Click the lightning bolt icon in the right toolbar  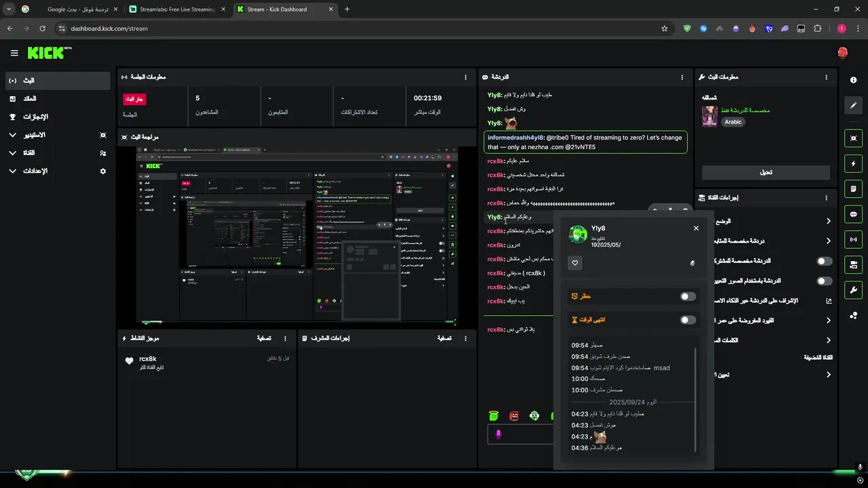point(853,163)
